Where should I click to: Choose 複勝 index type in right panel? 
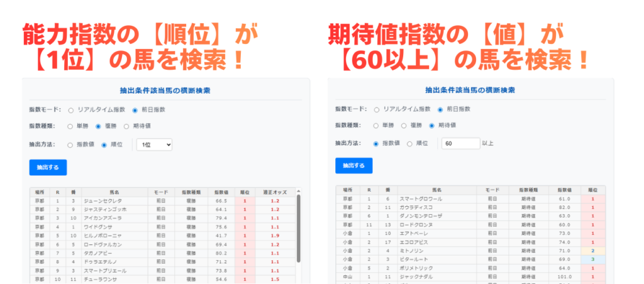pyautogui.click(x=405, y=126)
